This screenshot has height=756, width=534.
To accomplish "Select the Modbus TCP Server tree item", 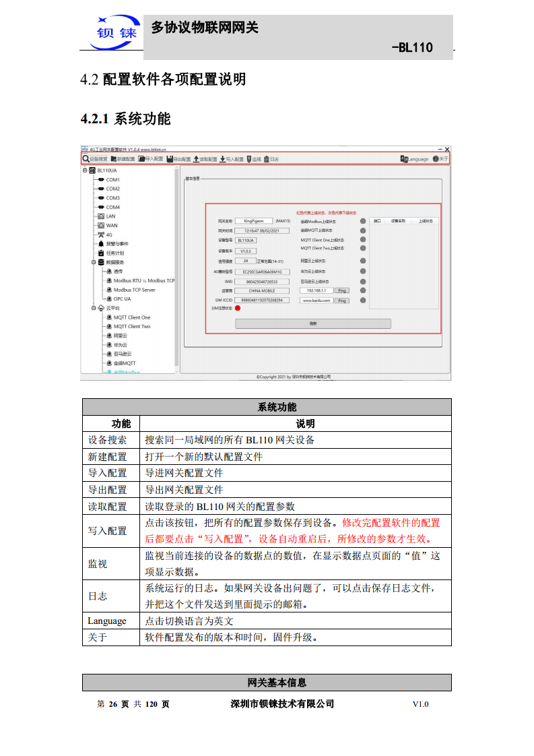I will pyautogui.click(x=131, y=290).
